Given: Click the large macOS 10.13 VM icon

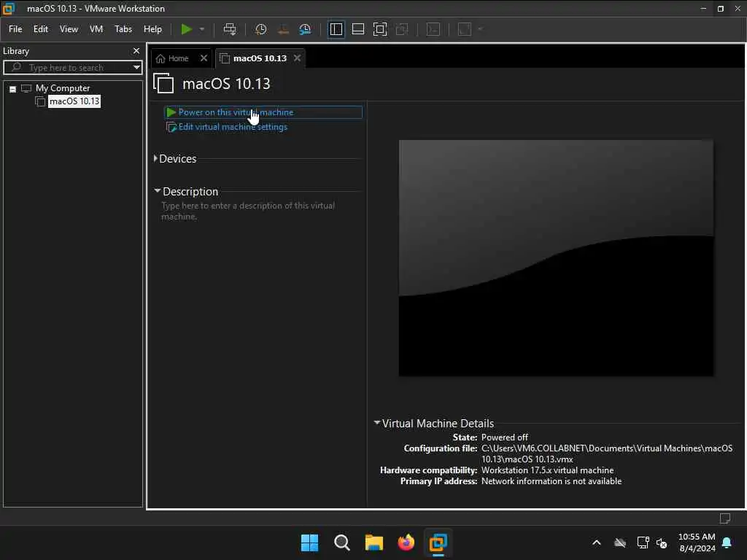Looking at the screenshot, I should click(x=163, y=83).
